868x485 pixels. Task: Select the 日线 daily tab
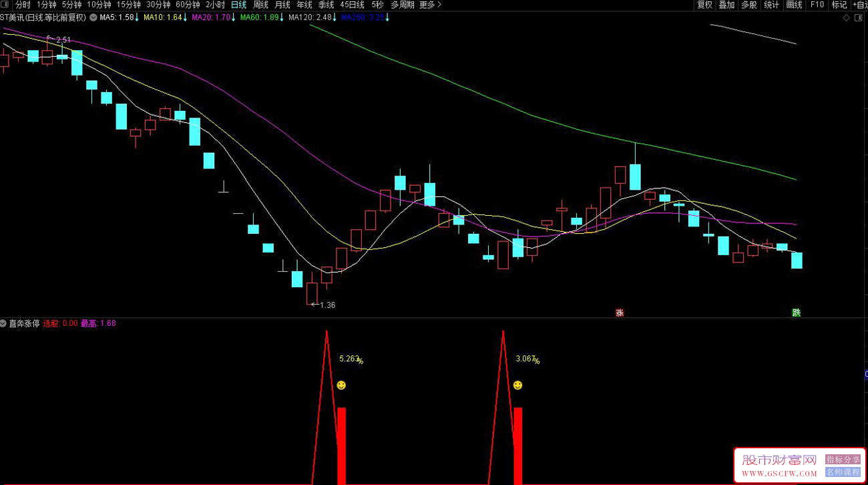tap(238, 5)
